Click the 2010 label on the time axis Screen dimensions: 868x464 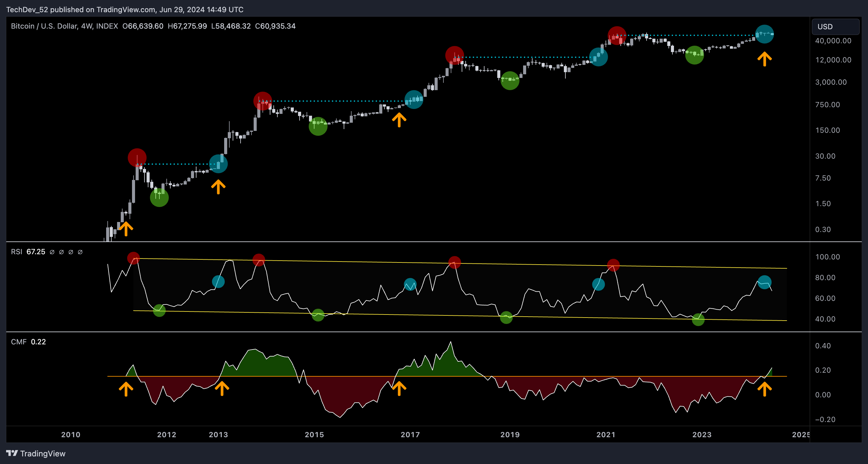tap(71, 435)
